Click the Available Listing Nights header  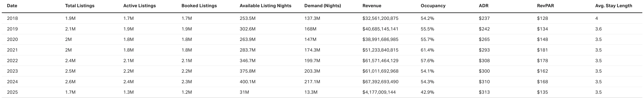point(265,6)
